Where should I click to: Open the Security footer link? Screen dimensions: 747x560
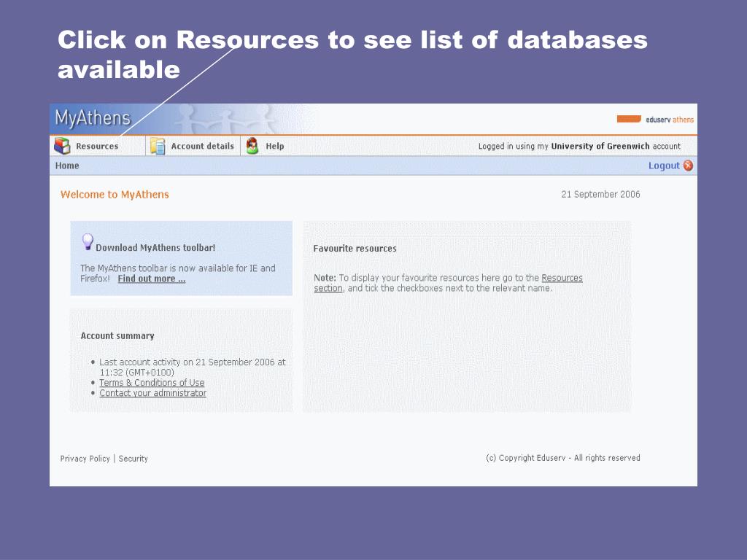133,459
